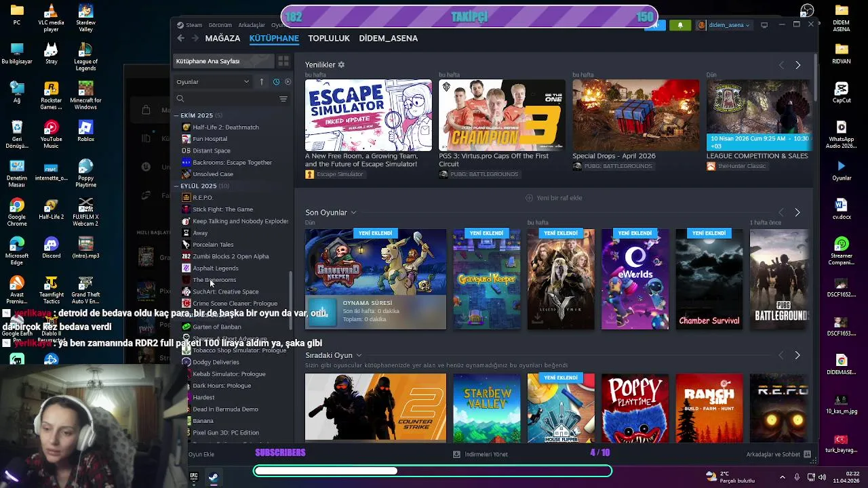Go back with the Steam navigation arrow
The image size is (868, 488).
180,39
